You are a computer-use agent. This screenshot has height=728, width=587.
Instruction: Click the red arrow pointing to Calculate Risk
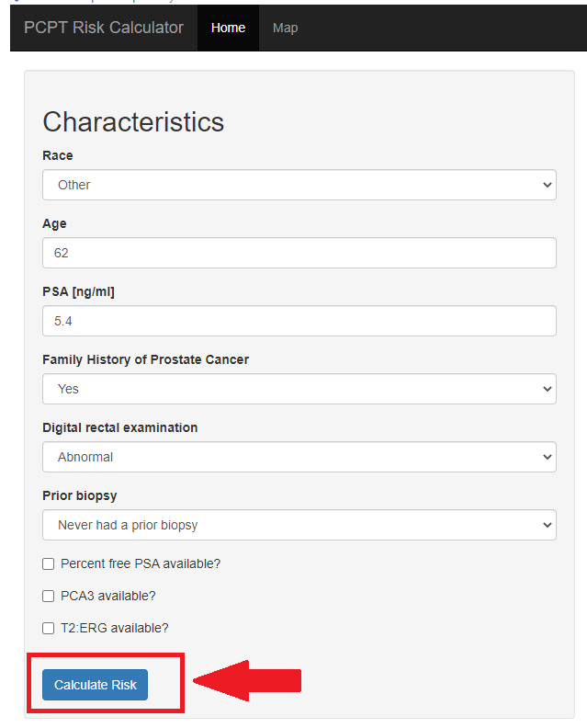[247, 680]
